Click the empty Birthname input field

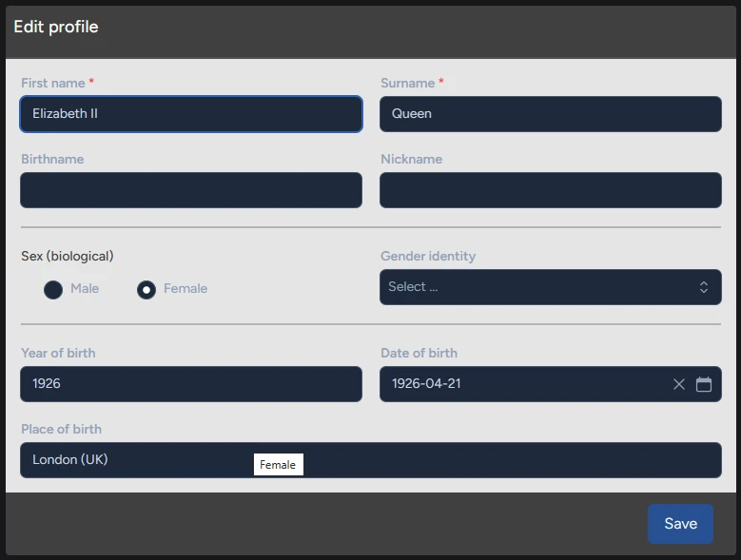point(190,190)
